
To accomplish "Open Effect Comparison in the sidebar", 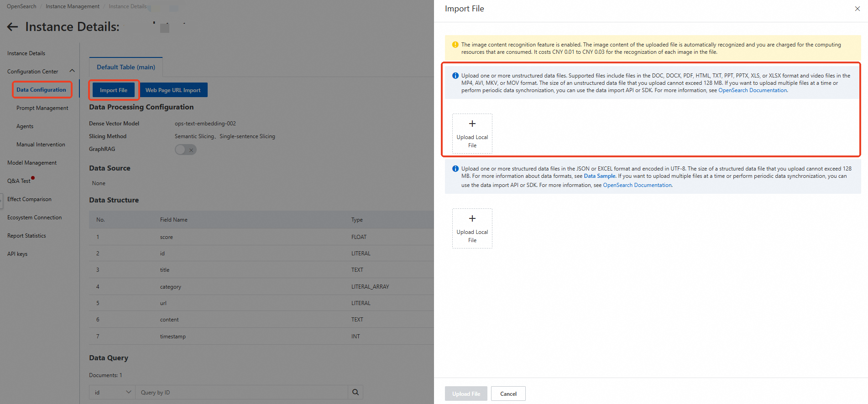I will [29, 199].
